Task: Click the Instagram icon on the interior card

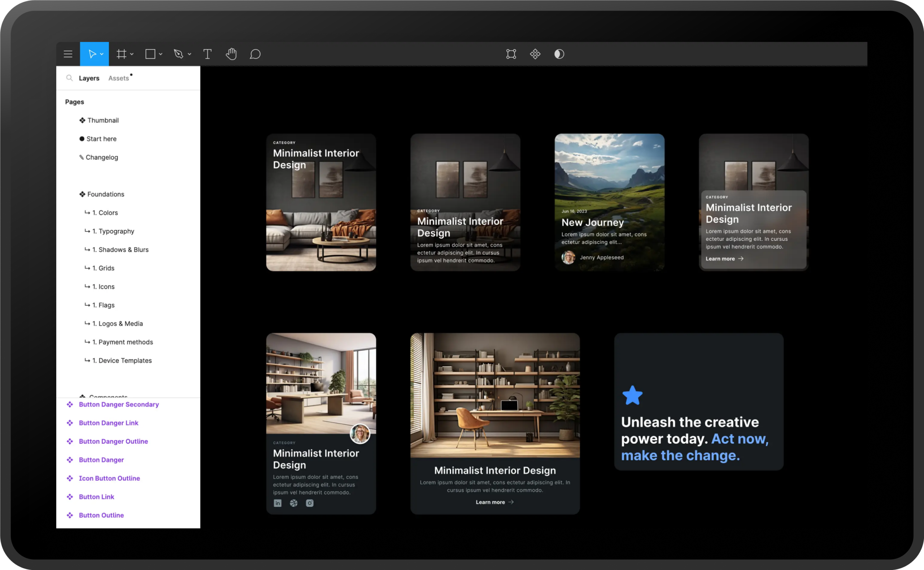Action: (310, 503)
